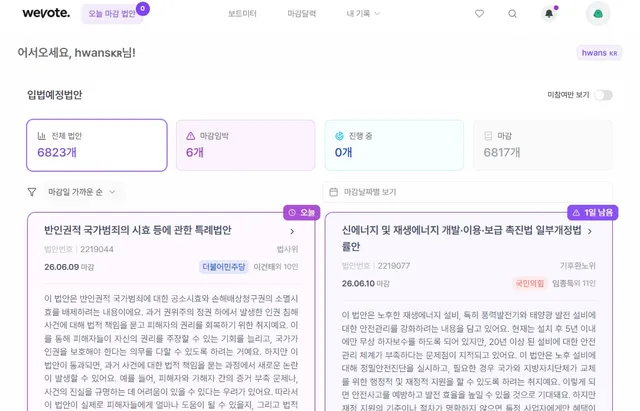Click 오늘 마감 법안 button
Image resolution: width=640 pixels, height=411 pixels.
[112, 14]
